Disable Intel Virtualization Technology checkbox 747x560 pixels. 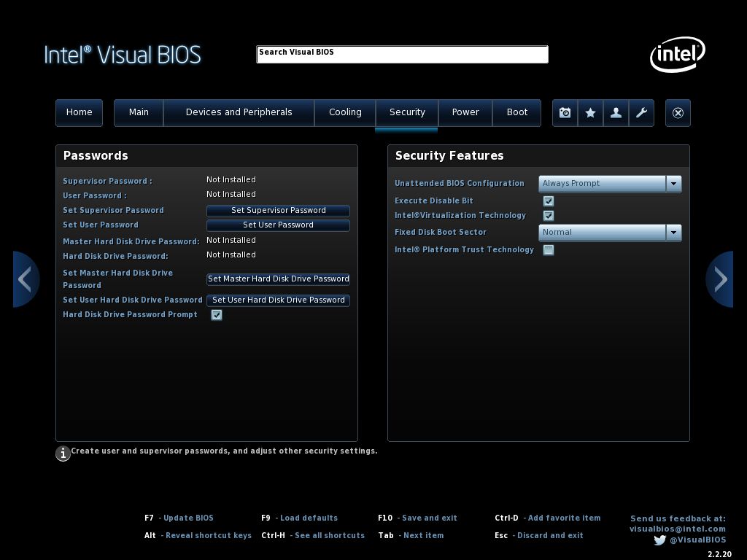coord(549,216)
